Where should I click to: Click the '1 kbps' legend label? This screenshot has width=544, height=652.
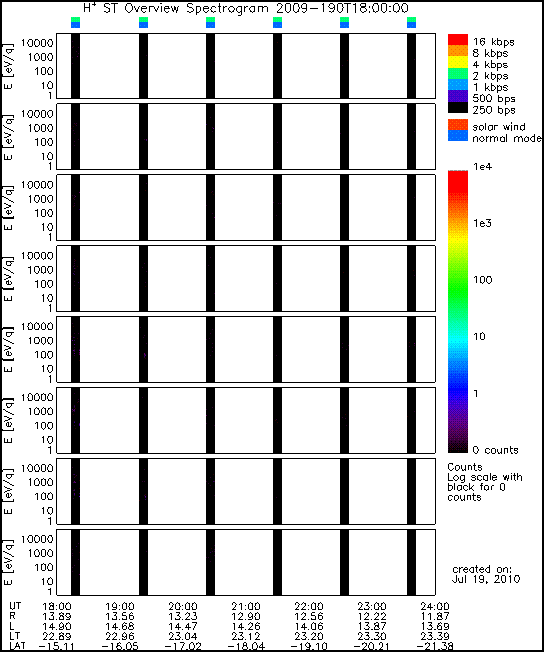[490, 87]
